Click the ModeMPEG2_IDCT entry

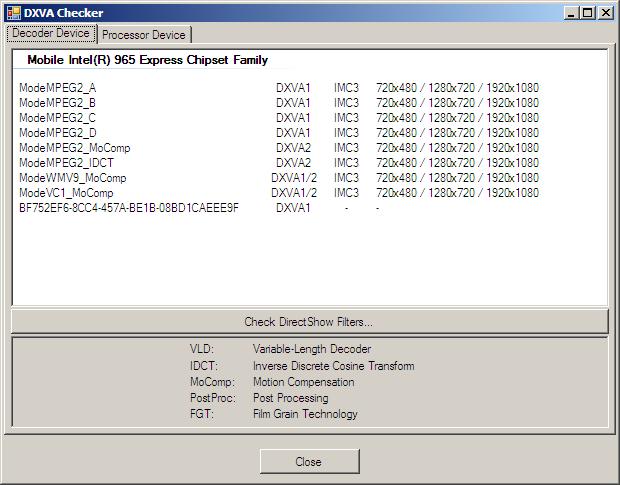66,163
